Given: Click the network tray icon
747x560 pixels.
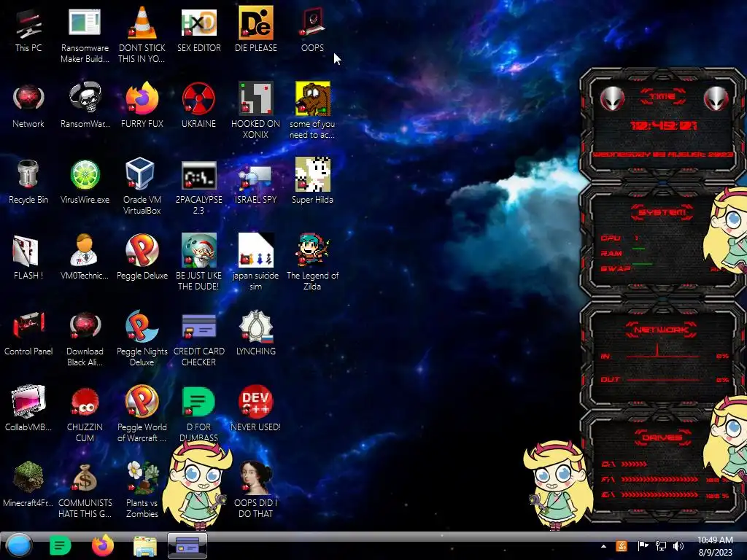Looking at the screenshot, I should point(661,546).
